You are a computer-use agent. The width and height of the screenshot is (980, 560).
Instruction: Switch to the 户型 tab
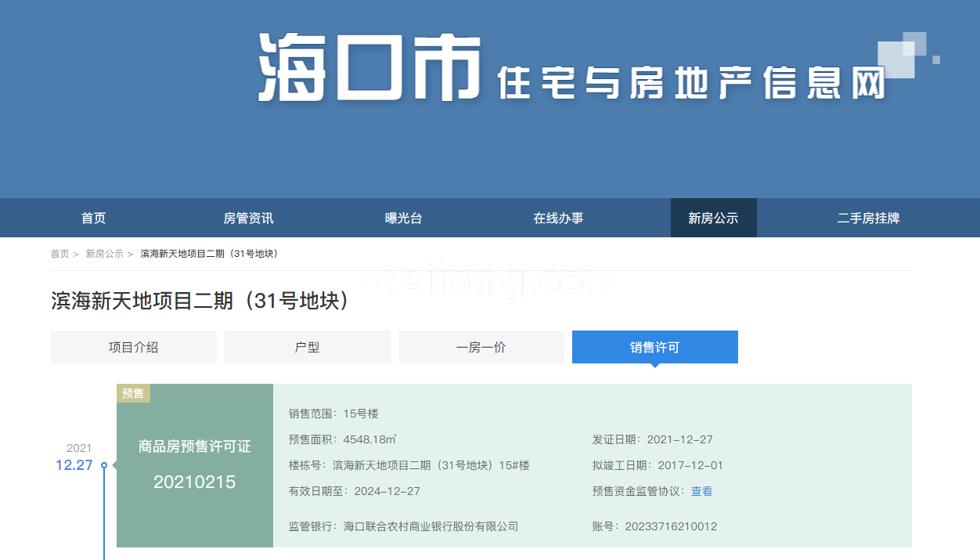(308, 347)
